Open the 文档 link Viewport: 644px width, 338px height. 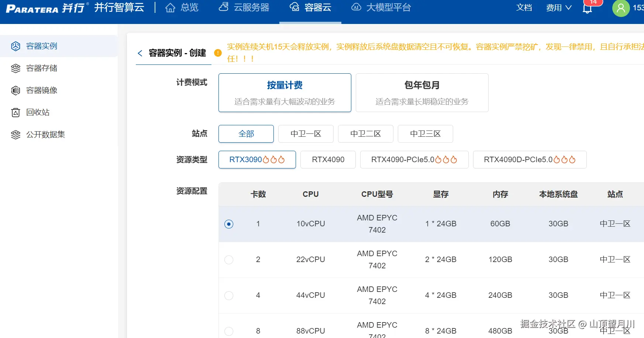(x=524, y=8)
